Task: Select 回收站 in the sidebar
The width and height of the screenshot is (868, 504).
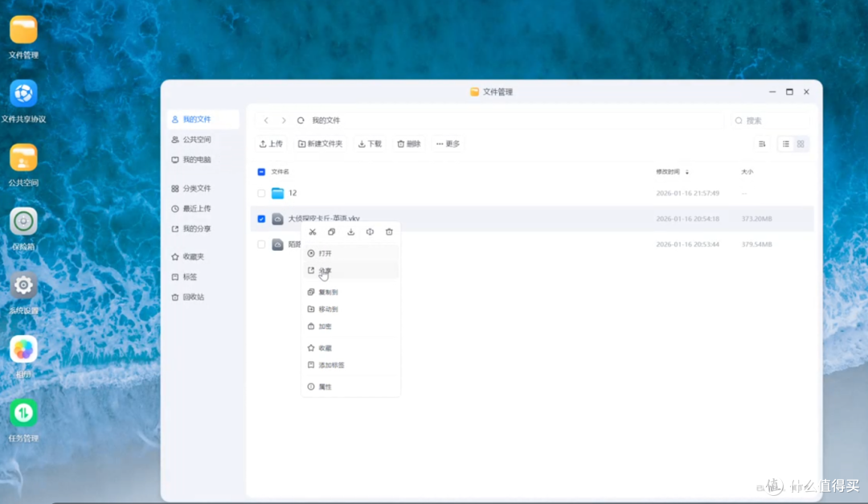Action: pos(203,297)
